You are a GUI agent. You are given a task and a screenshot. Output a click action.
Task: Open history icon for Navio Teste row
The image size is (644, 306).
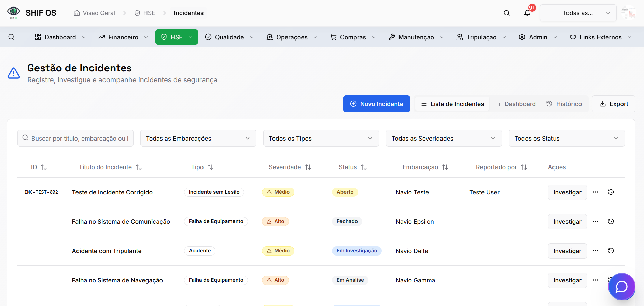(x=611, y=192)
